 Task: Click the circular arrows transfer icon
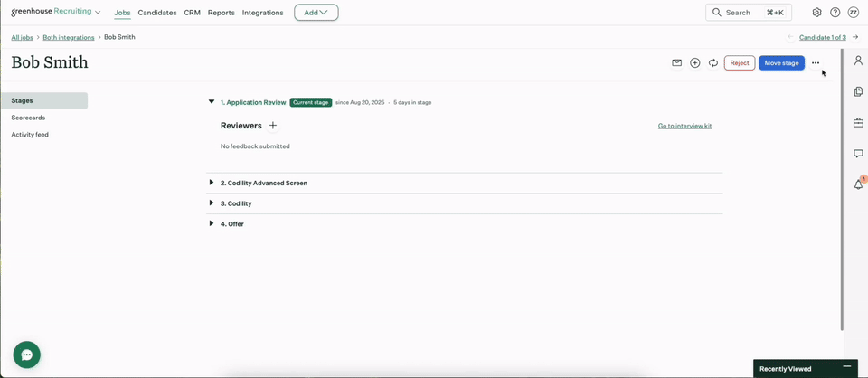(713, 63)
